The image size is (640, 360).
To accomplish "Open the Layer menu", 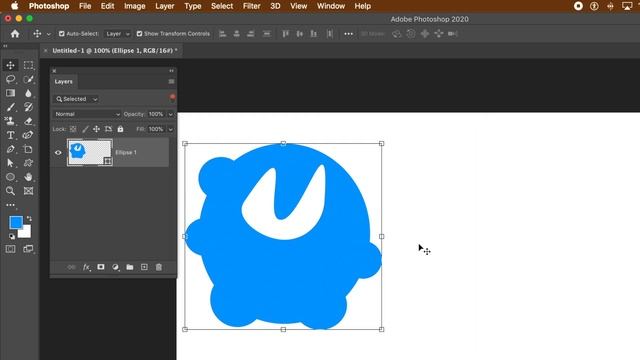I will tap(164, 6).
